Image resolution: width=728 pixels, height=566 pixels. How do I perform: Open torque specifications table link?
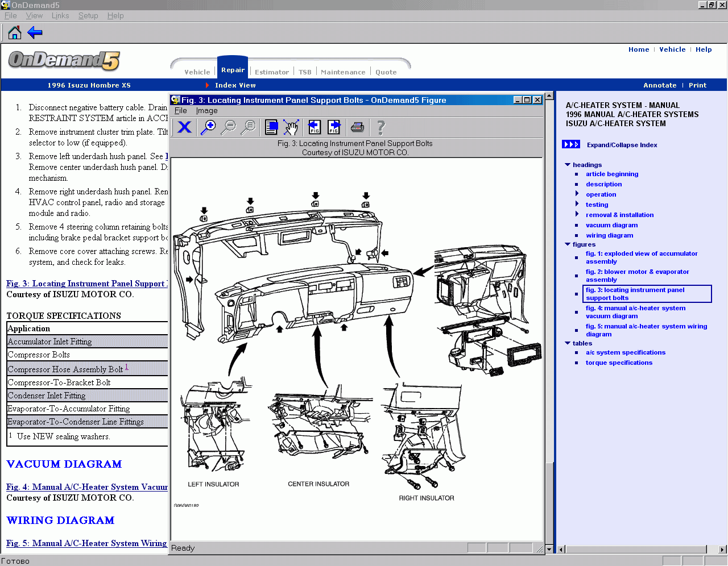click(x=619, y=363)
